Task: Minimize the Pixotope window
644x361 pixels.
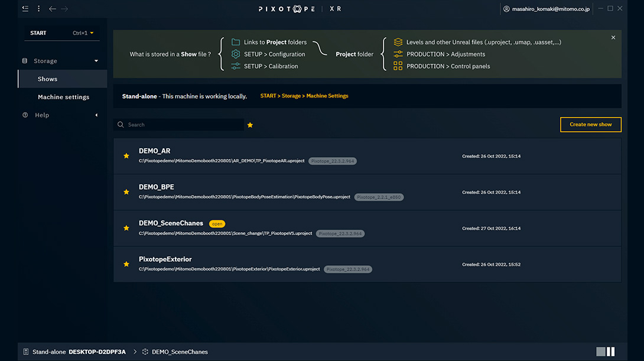Action: (600, 9)
